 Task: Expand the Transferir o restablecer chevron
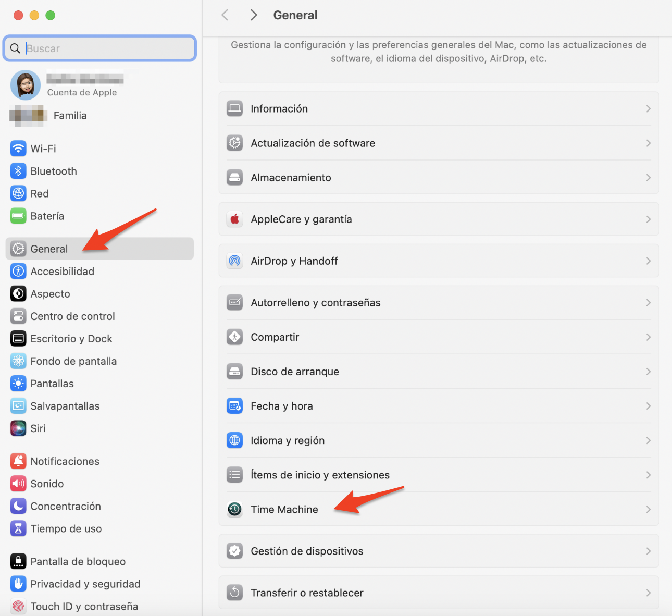pos(649,593)
